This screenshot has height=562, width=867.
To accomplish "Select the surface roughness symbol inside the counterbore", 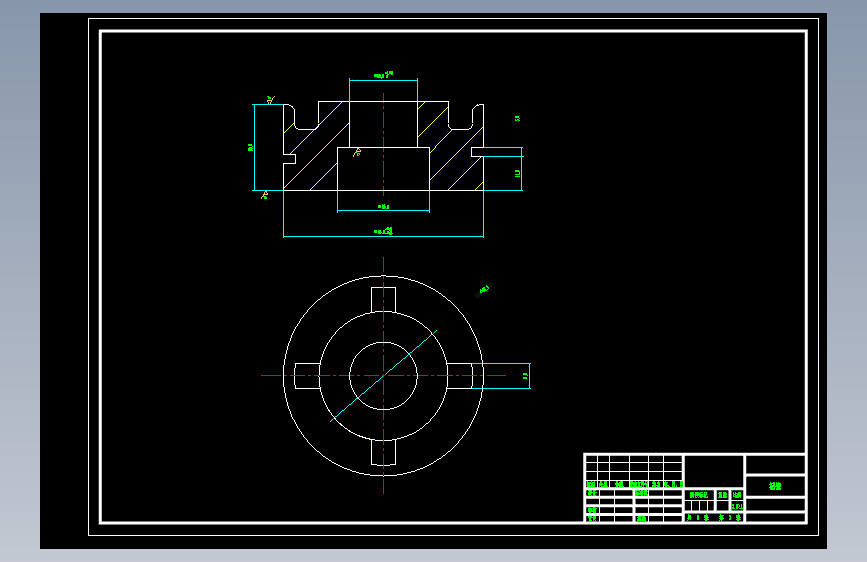I will point(357,152).
